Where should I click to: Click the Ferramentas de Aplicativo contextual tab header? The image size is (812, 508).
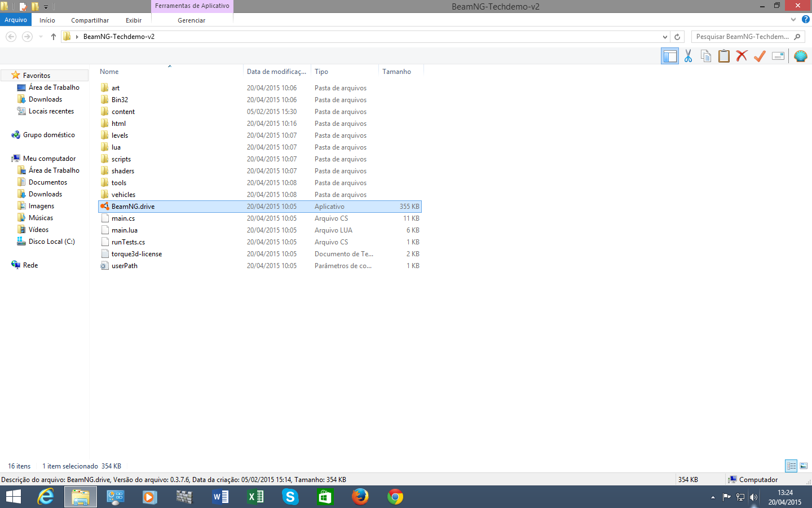click(192, 6)
